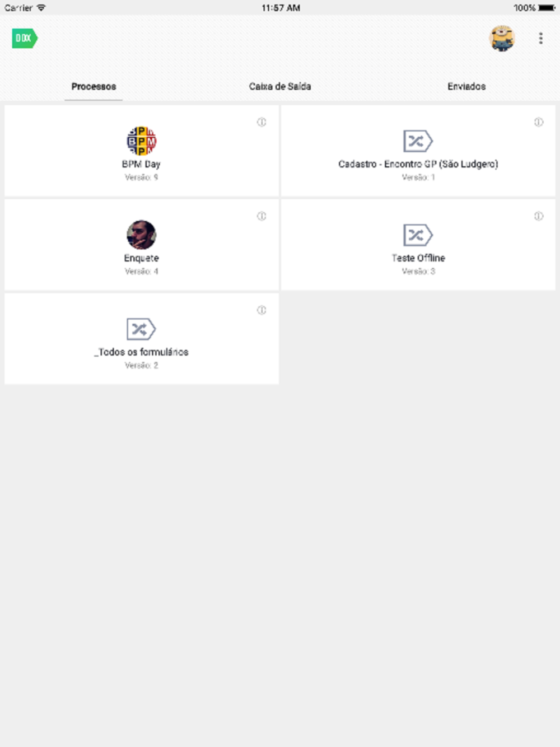Open the BPM Day process title
The image size is (560, 747).
click(x=141, y=164)
